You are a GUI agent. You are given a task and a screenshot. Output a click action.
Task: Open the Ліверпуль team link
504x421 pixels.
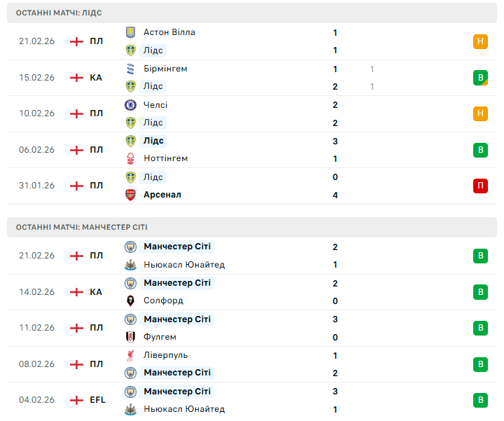[x=165, y=355]
